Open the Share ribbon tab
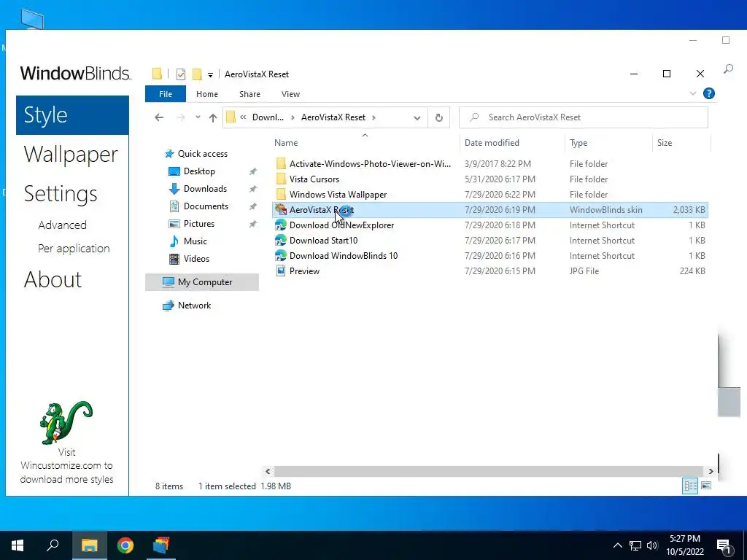The image size is (747, 560). click(249, 94)
